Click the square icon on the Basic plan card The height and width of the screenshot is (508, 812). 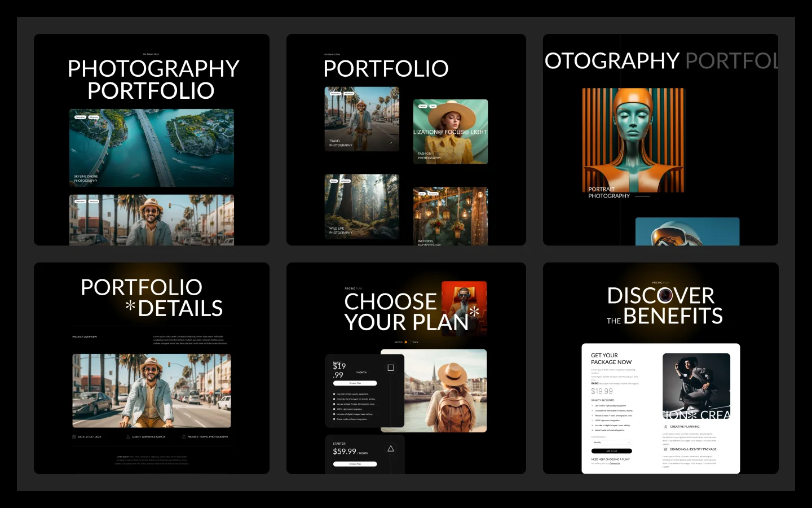[391, 367]
